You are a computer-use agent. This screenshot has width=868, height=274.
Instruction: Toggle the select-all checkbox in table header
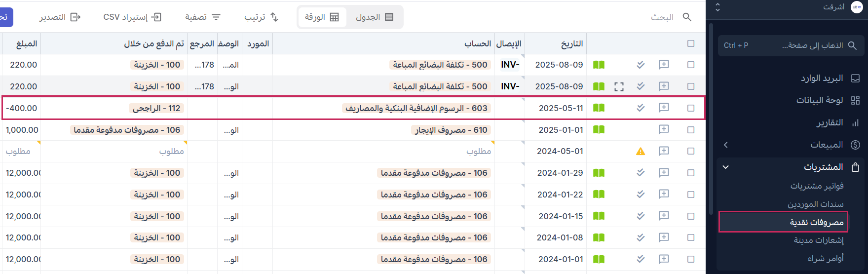(x=691, y=44)
